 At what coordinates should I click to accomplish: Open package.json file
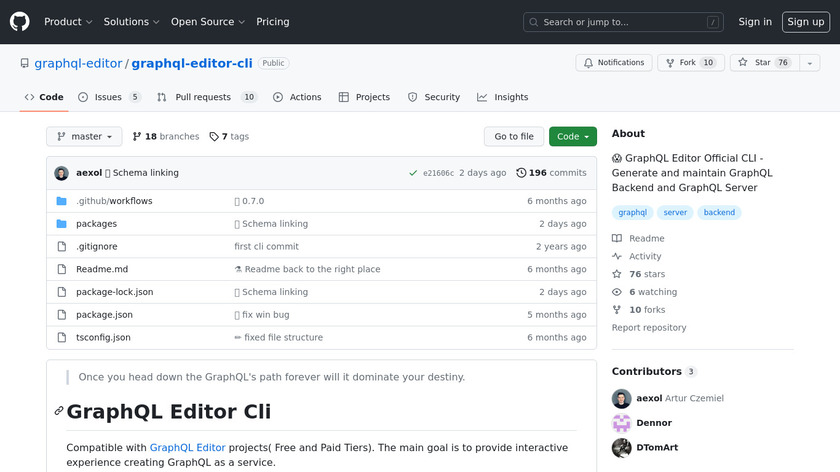(104, 314)
